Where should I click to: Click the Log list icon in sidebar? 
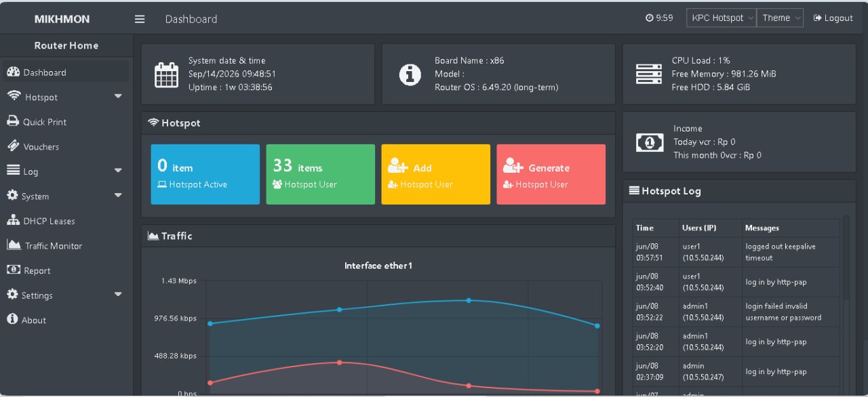tap(13, 171)
